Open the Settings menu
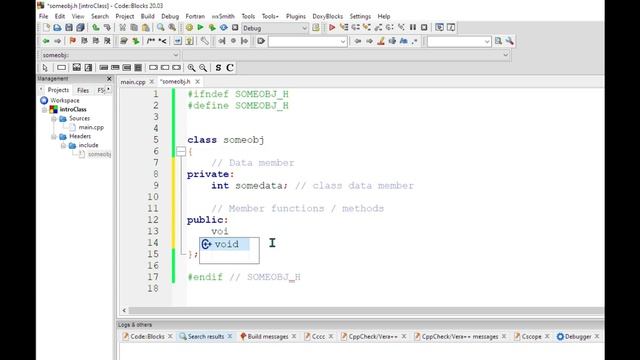This screenshot has height=360, width=640. click(x=360, y=16)
